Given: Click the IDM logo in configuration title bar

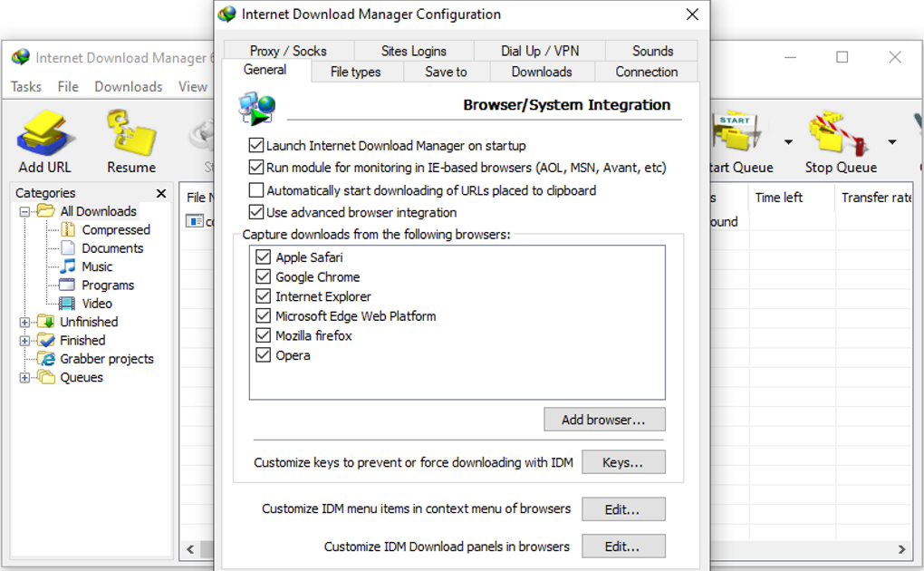Looking at the screenshot, I should 226,15.
